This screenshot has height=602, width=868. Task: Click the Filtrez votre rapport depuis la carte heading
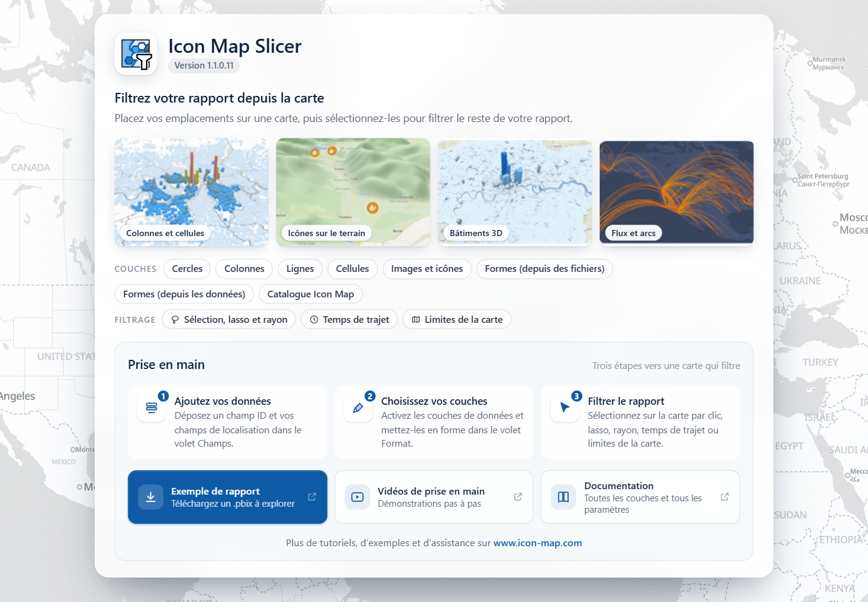(219, 98)
